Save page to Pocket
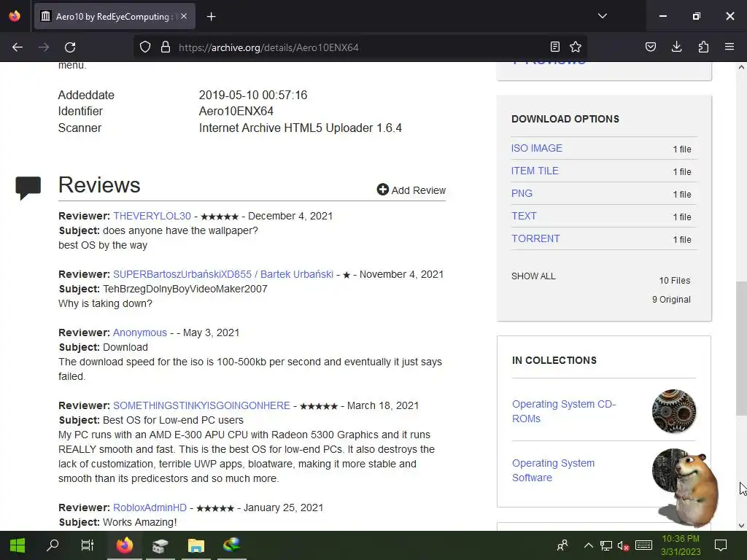747x560 pixels. pos(651,47)
